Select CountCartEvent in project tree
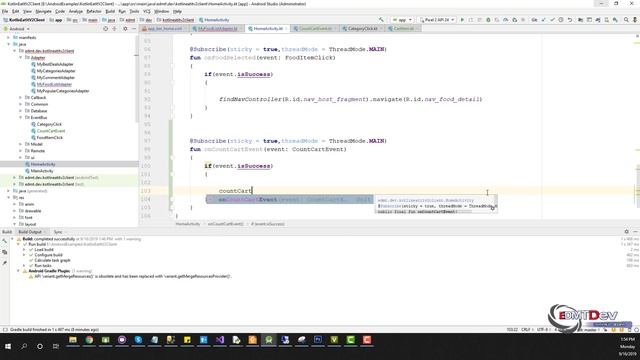The width and height of the screenshot is (640, 360). point(51,131)
